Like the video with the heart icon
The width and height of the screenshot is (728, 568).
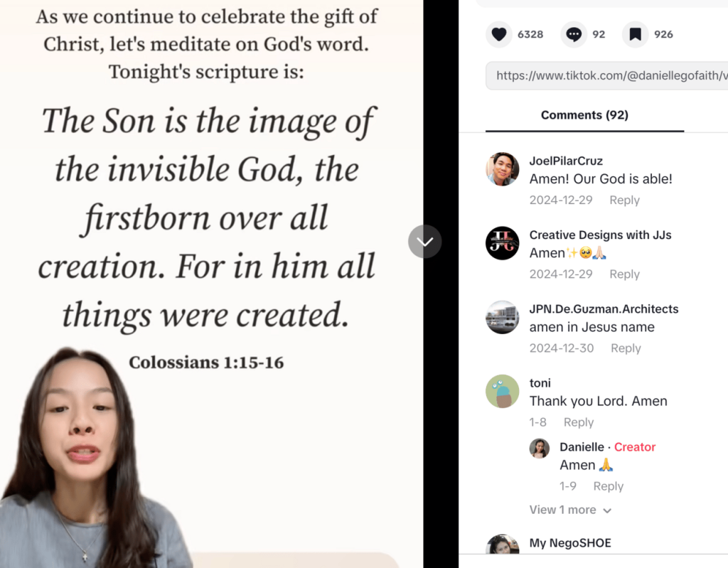pos(499,34)
